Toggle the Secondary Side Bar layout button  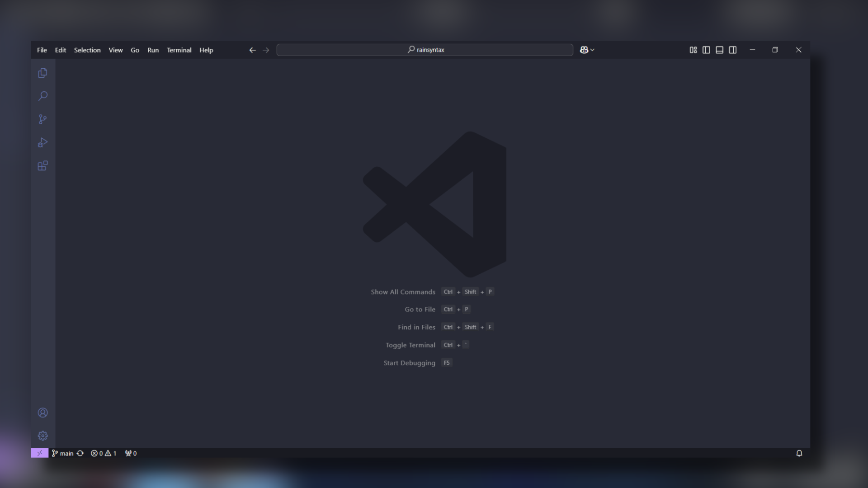(x=732, y=50)
